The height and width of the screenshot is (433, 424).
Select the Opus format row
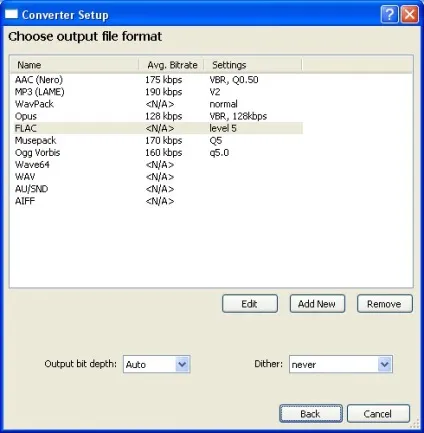[x=158, y=116]
